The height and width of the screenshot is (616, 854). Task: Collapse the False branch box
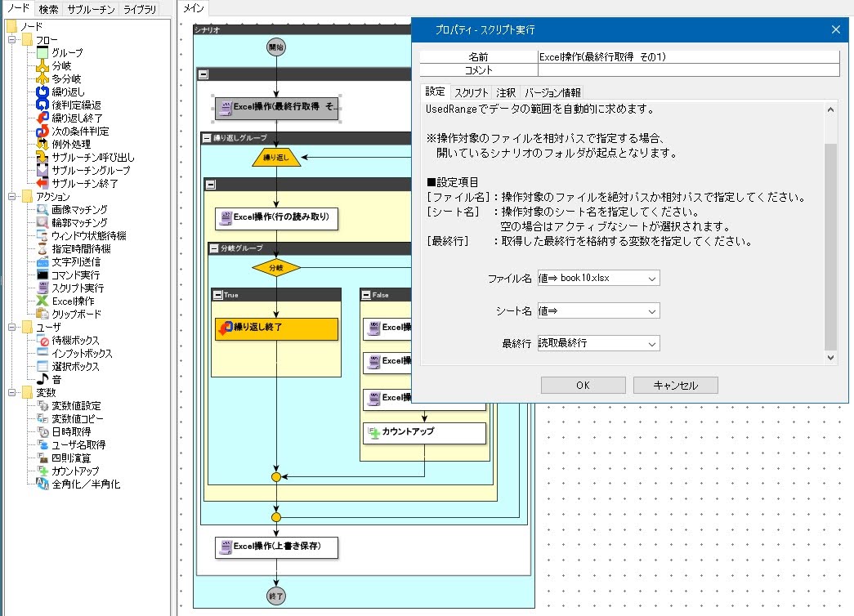point(367,295)
